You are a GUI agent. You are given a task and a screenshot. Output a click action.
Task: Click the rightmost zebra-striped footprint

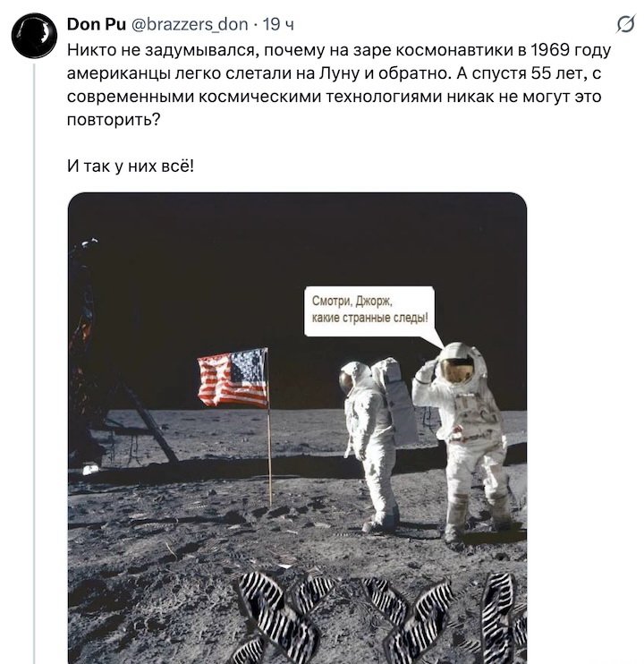(504, 618)
